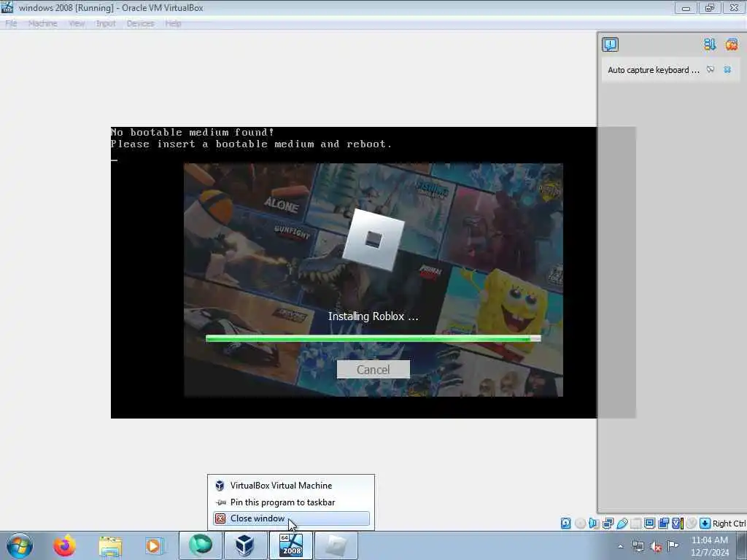Image resolution: width=747 pixels, height=560 pixels.
Task: Choose Pin this program to taskbar
Action: click(290, 502)
